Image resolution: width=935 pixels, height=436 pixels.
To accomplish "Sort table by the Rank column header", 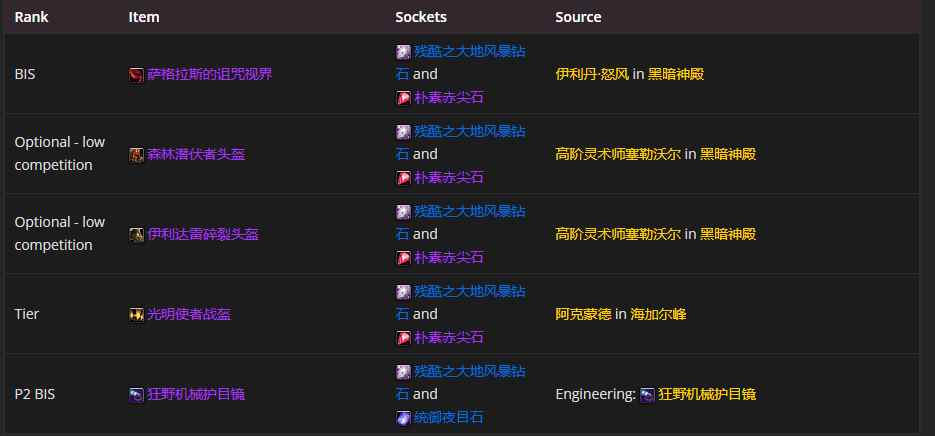I will click(32, 17).
